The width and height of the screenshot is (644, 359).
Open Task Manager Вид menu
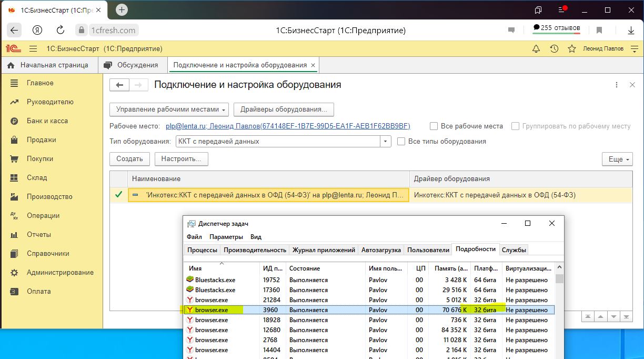[256, 237]
